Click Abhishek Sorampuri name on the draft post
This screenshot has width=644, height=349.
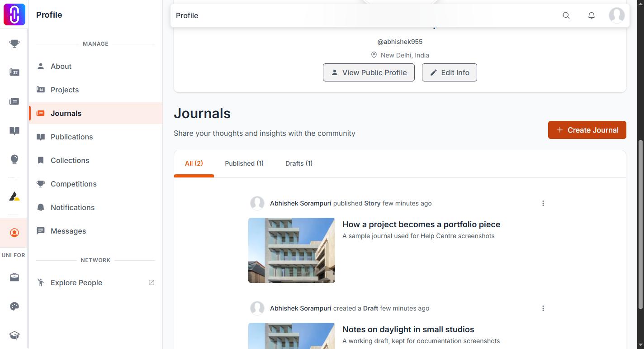pyautogui.click(x=300, y=308)
